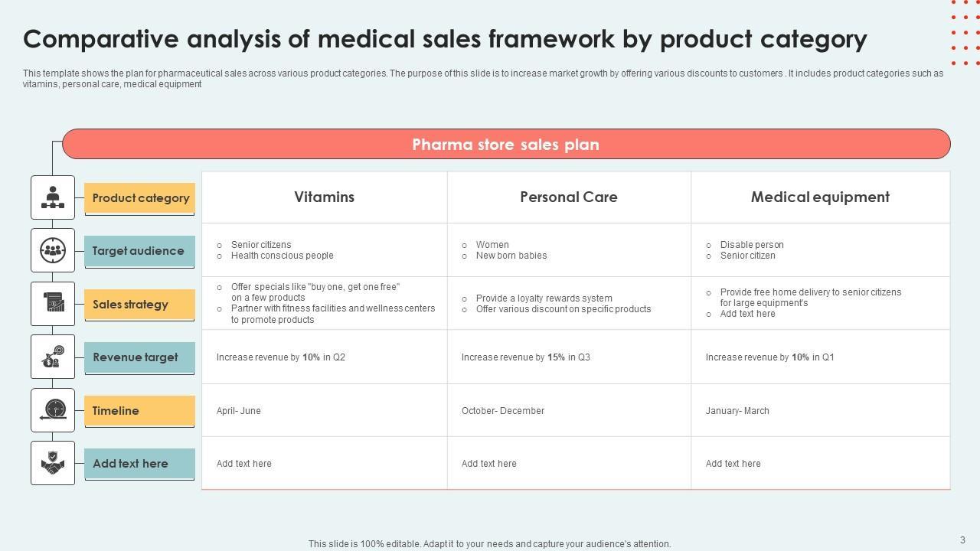Select the Sales strategy label
The height and width of the screenshot is (551, 980).
tap(131, 305)
